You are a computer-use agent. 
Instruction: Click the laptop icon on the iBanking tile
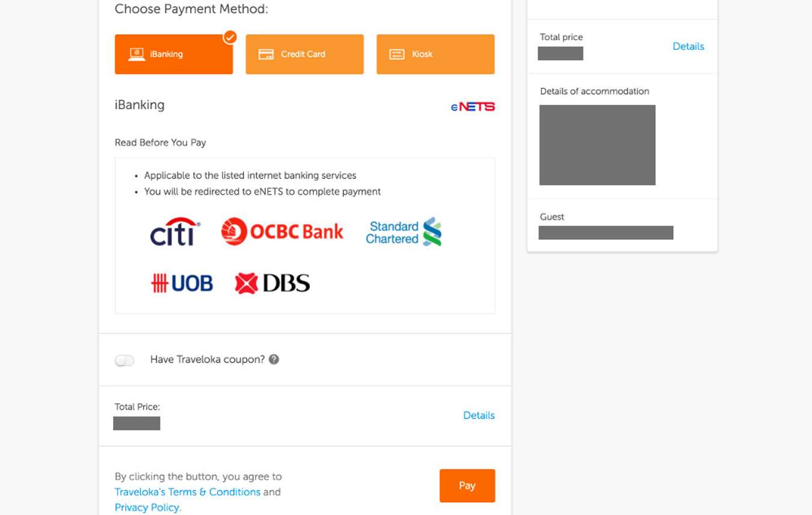[x=135, y=52]
